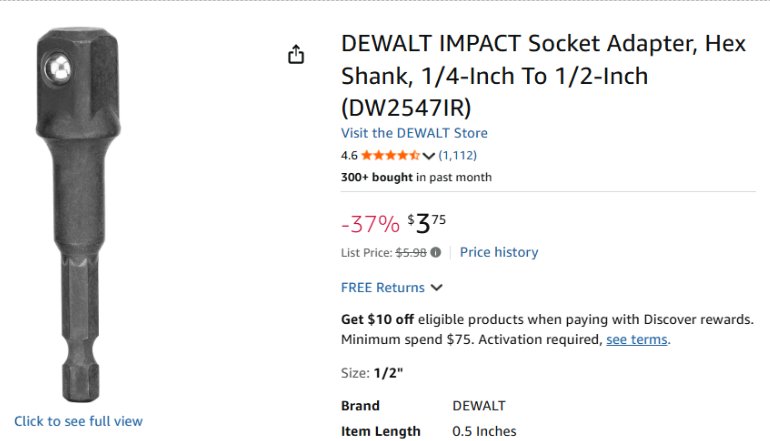Open the FREE Returns details text
Image resolution: width=770 pixels, height=441 pixels.
383,287
